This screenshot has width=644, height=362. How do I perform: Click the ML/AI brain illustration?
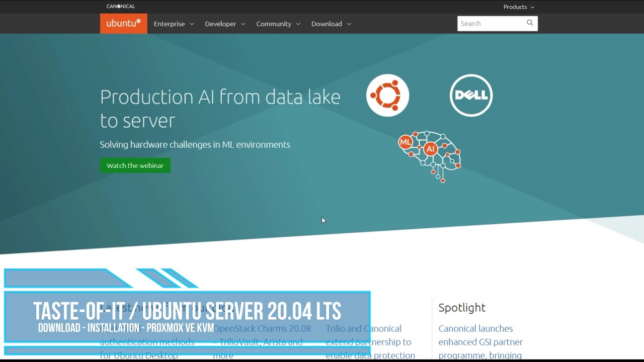click(429, 156)
